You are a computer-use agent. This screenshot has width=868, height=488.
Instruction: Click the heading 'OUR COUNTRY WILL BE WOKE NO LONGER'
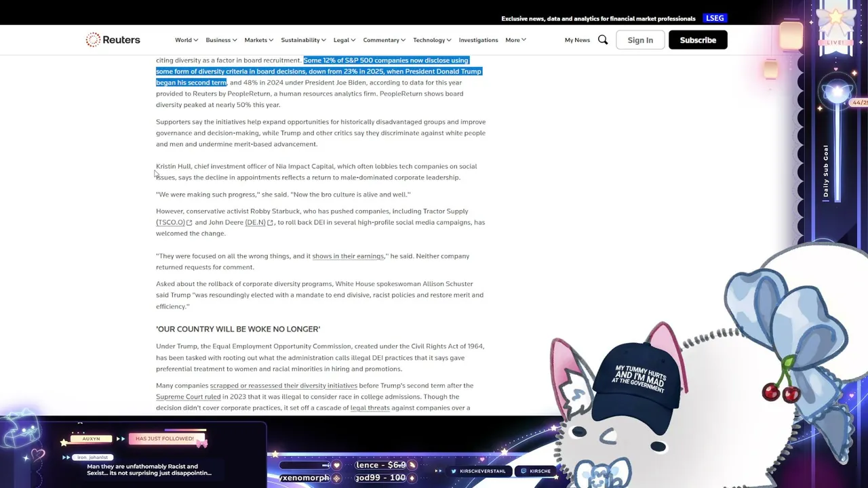[238, 329]
